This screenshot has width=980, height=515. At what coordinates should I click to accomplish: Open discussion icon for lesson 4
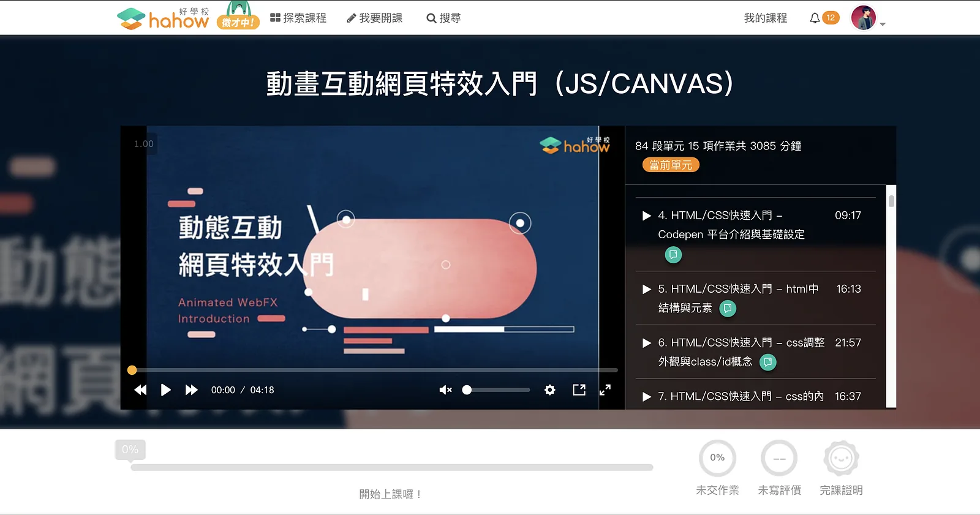pyautogui.click(x=673, y=254)
